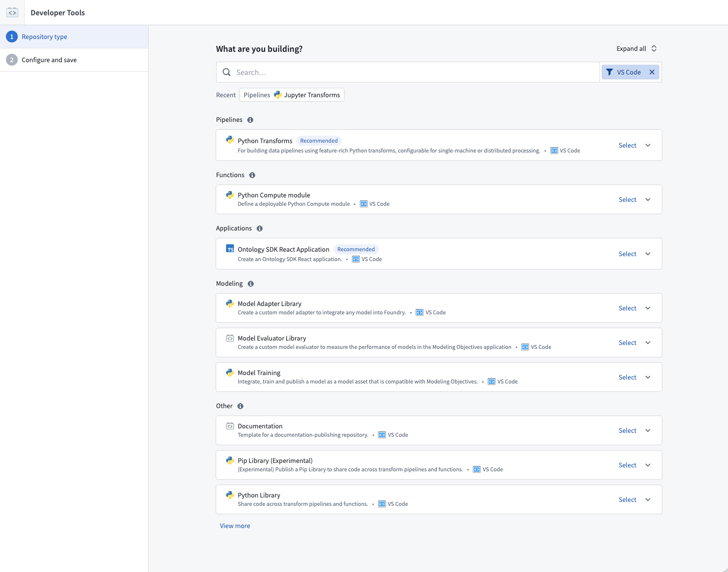728x572 pixels.
Task: Click the Documentation template icon
Action: pyautogui.click(x=230, y=425)
